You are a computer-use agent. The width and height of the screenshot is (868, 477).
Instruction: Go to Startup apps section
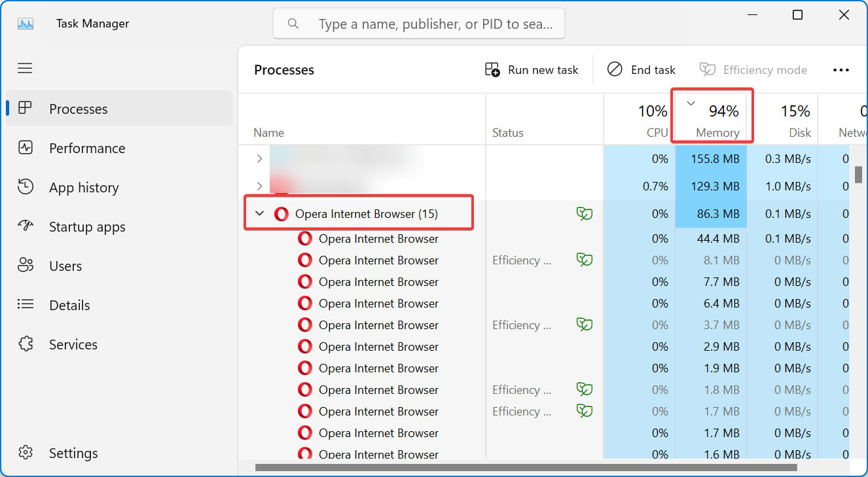pos(86,227)
